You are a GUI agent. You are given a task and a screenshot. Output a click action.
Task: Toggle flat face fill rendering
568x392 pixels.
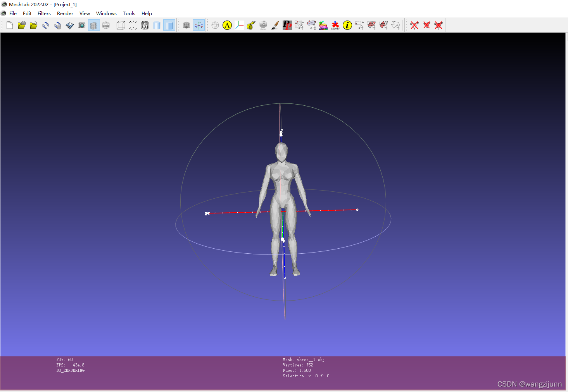[169, 26]
